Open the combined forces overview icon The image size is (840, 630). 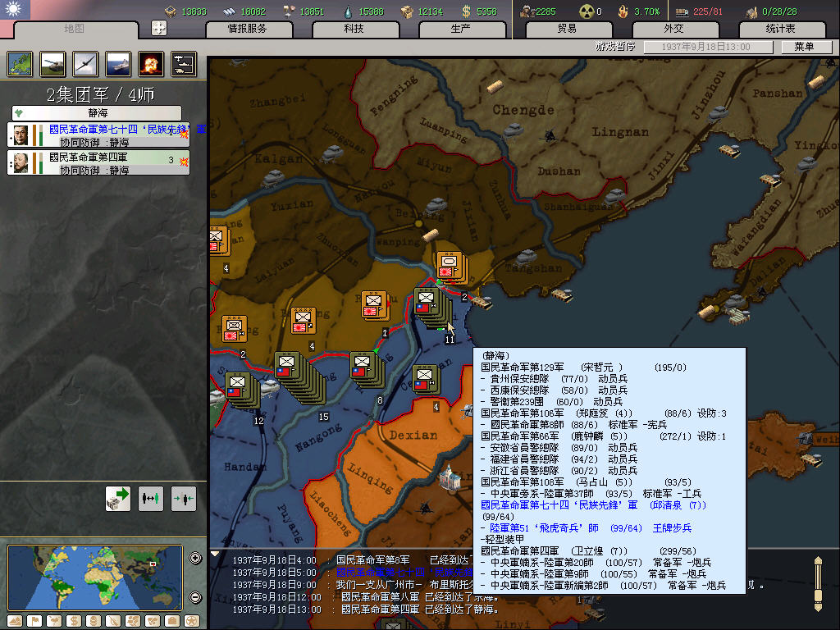click(183, 64)
